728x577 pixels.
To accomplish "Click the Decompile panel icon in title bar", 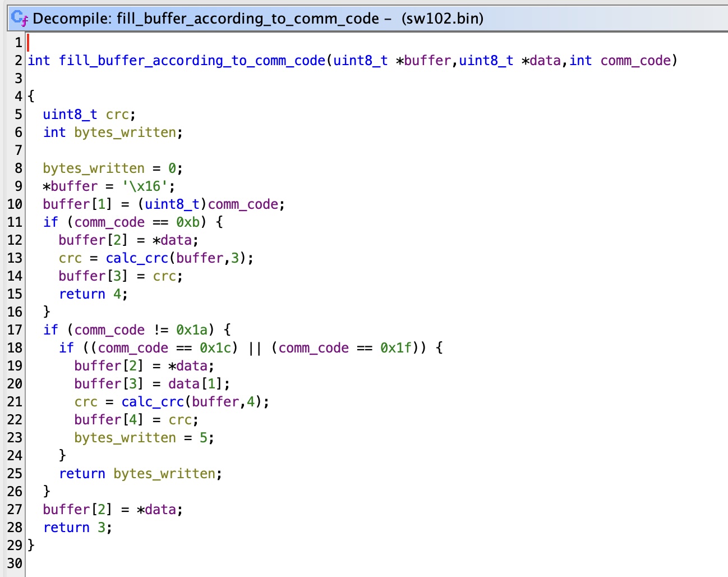I will pyautogui.click(x=20, y=19).
